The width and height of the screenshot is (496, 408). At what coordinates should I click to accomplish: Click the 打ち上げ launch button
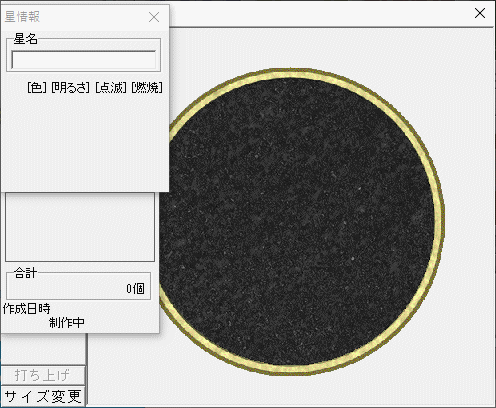click(43, 375)
